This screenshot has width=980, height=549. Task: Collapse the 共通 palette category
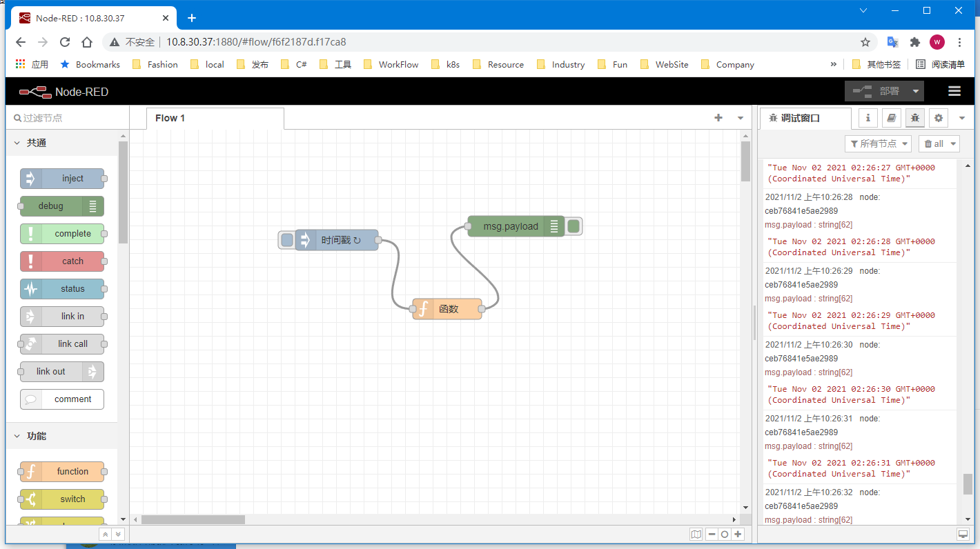17,143
